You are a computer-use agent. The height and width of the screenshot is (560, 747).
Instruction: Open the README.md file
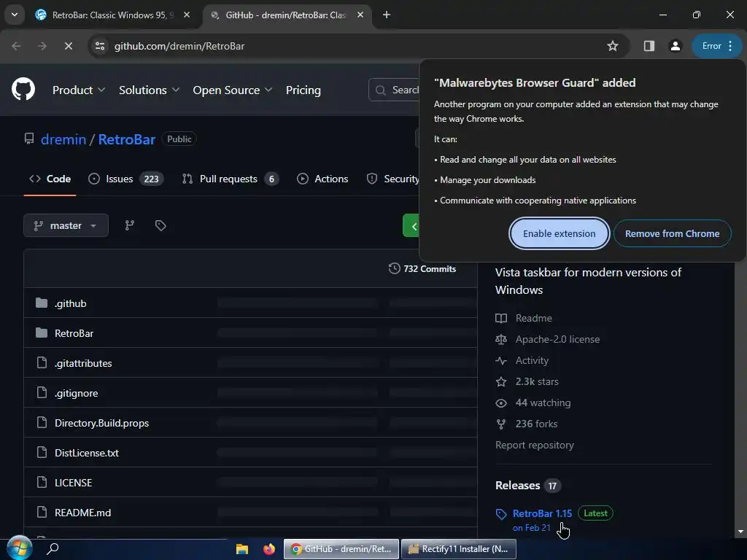coord(83,513)
